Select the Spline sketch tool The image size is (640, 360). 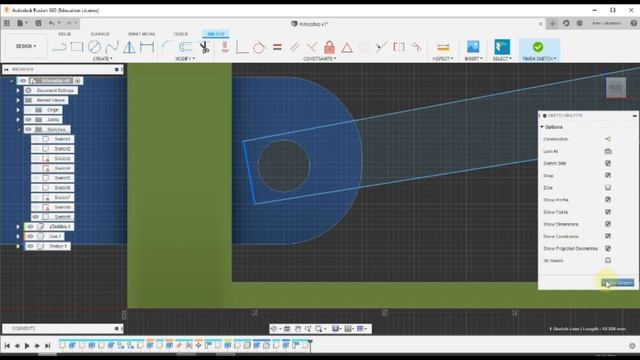click(111, 47)
